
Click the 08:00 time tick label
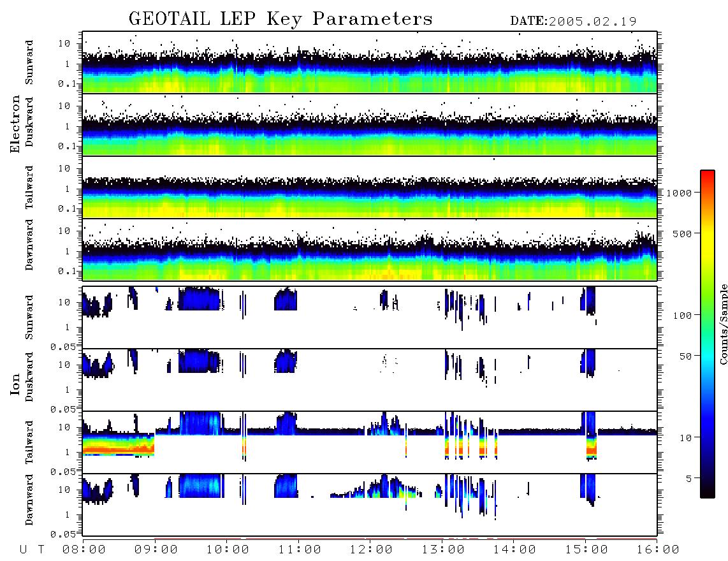pyautogui.click(x=84, y=550)
